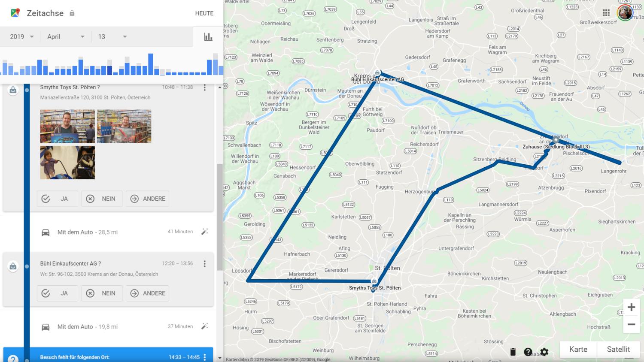
Task: Open the bar chart activity view icon
Action: tap(208, 37)
